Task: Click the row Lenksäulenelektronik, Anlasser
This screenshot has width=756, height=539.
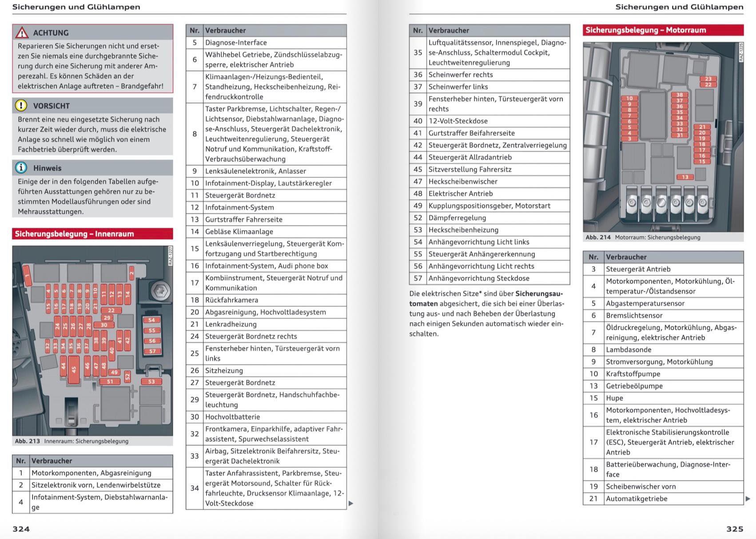Action: [266, 171]
